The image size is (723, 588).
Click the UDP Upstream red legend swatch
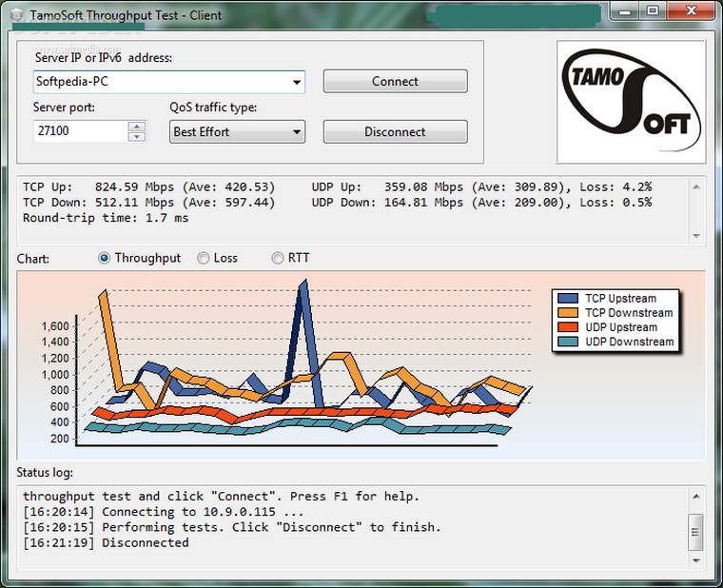569,326
